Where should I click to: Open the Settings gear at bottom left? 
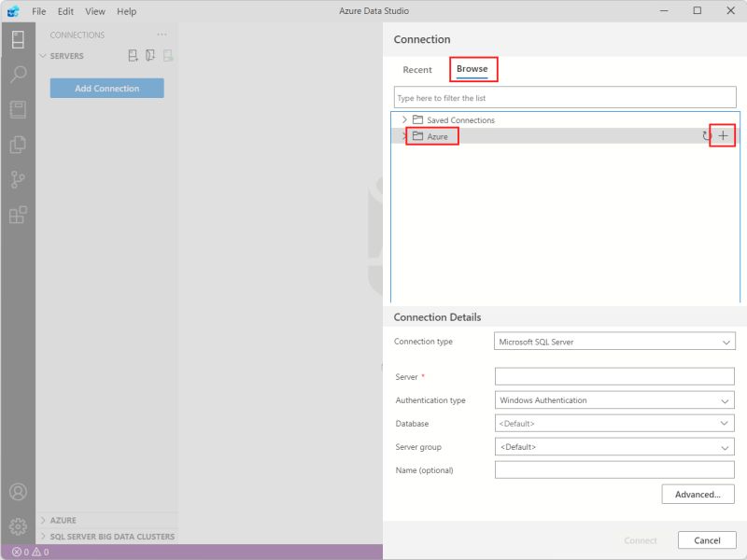(x=17, y=525)
